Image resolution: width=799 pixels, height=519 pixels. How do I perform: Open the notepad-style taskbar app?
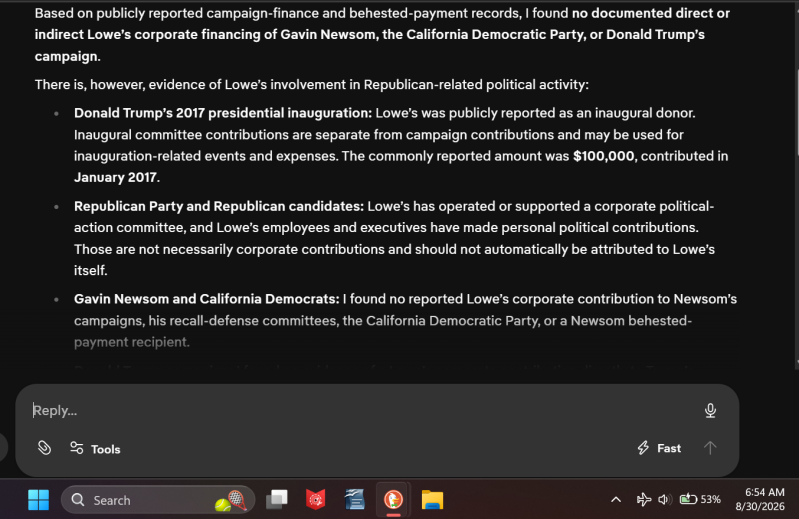355,500
